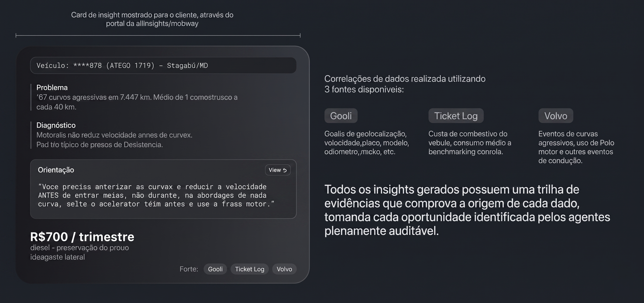Select the Gooli pill in card footer
This screenshot has width=644, height=303.
[x=215, y=269]
